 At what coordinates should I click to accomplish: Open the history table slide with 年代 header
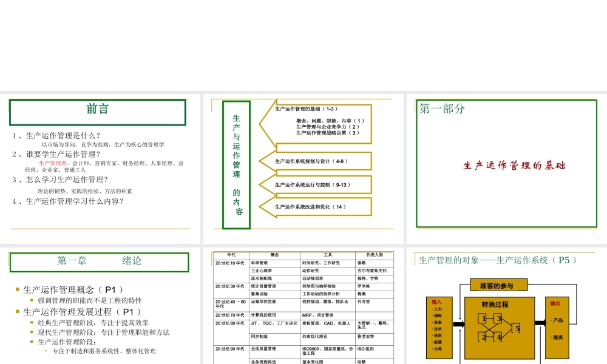click(303, 306)
